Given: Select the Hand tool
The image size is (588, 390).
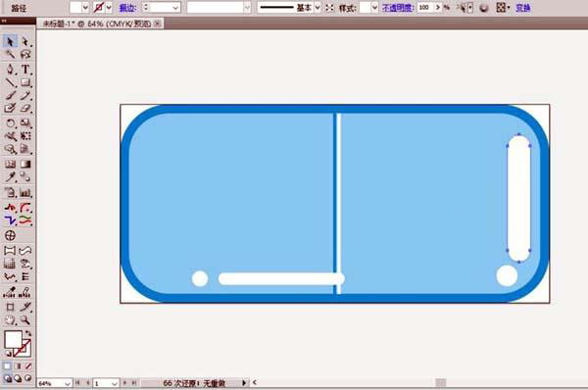Looking at the screenshot, I should (10, 320).
